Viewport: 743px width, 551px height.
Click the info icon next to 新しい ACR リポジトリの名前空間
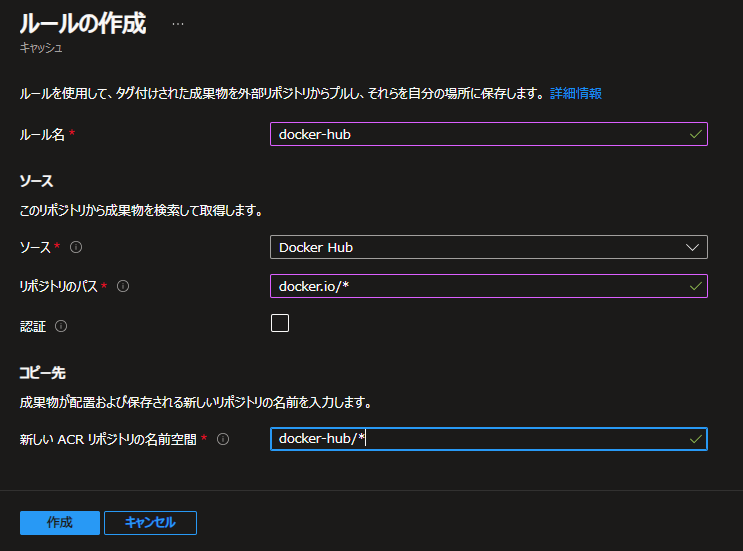click(x=223, y=439)
